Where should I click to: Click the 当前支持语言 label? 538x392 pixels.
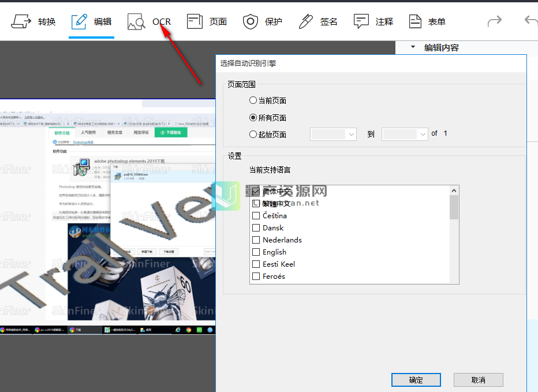(270, 170)
